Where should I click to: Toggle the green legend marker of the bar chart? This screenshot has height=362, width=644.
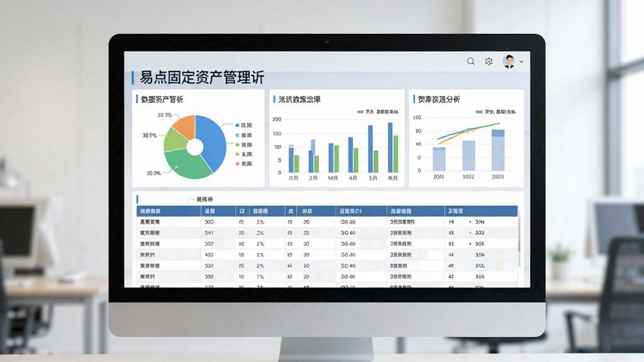coord(360,112)
